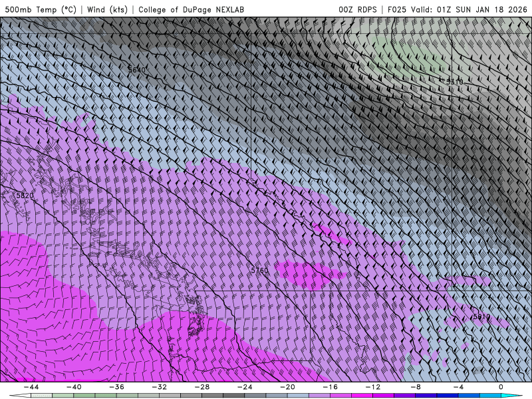This screenshot has width=532, height=399.
Task: Click the 5760 height contour label
Action: pos(259,270)
